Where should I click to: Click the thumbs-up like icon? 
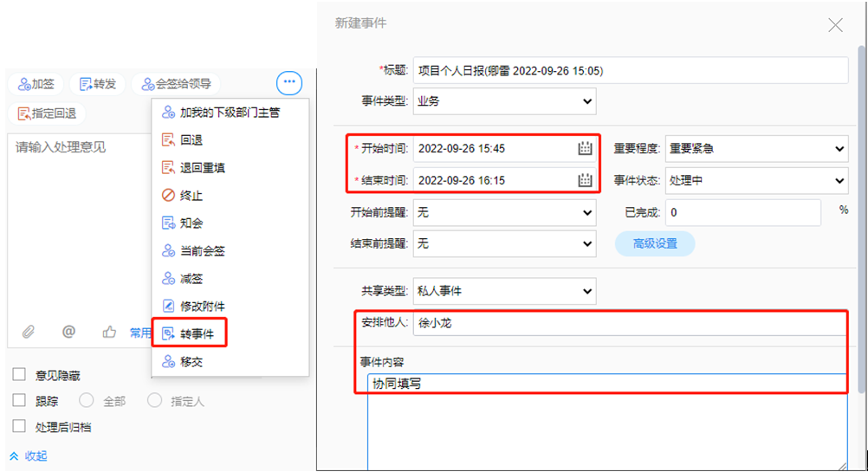[109, 331]
